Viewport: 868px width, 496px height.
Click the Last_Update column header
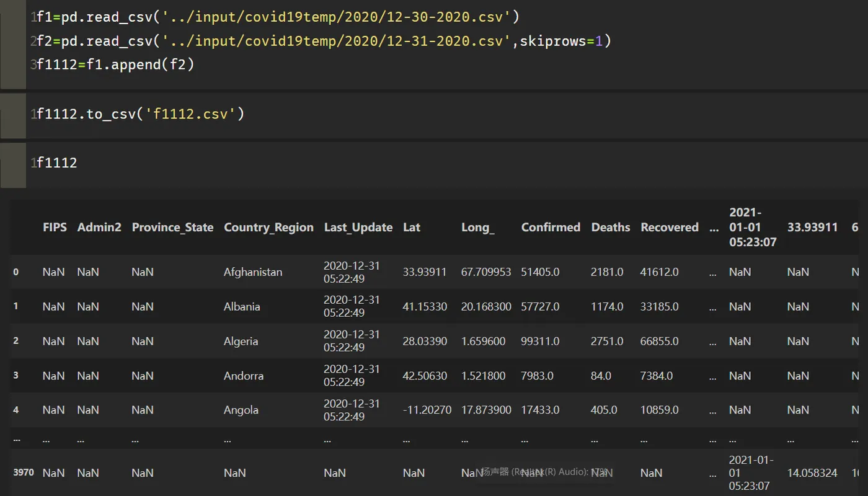[x=358, y=228]
